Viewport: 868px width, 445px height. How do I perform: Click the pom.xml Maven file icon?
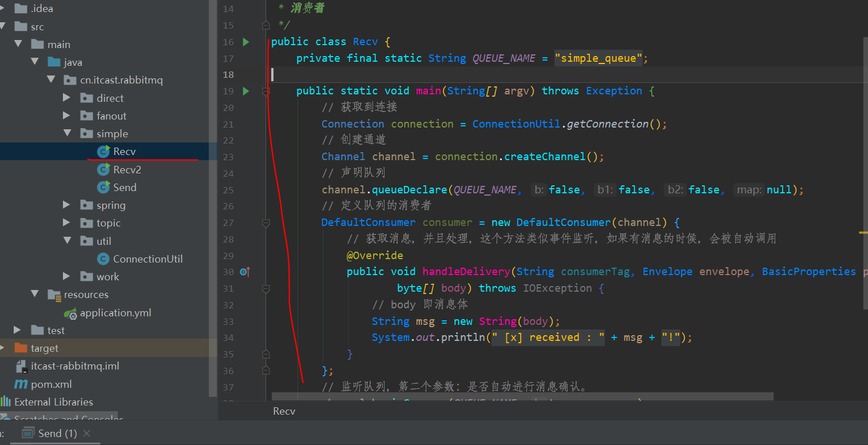pos(21,384)
